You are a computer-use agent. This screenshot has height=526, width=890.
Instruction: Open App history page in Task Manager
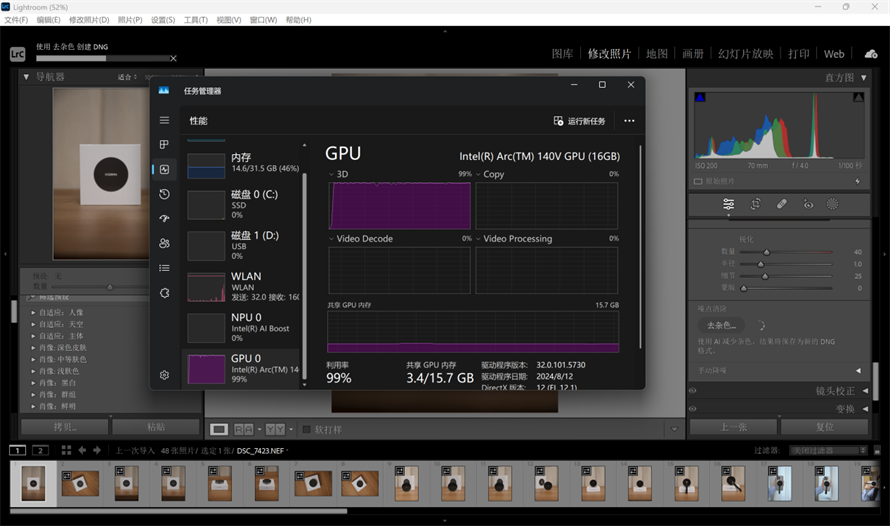tap(164, 194)
